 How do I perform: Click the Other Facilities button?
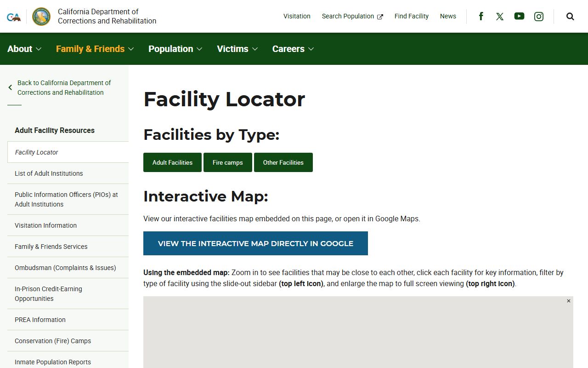(283, 162)
